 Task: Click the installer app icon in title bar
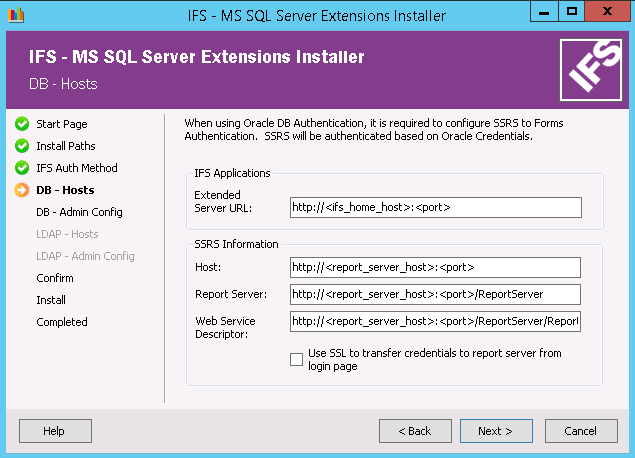click(15, 15)
